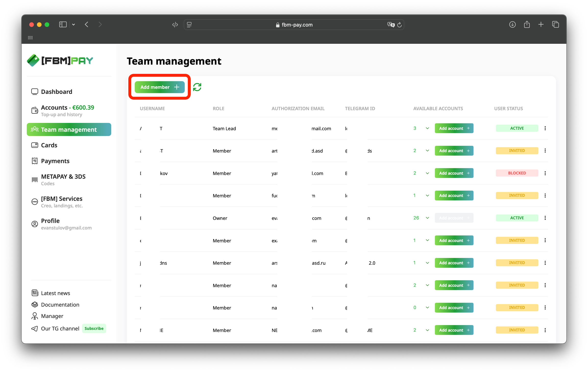Click the Safari share icon
Screen dimensions: 588x372
[527, 25]
